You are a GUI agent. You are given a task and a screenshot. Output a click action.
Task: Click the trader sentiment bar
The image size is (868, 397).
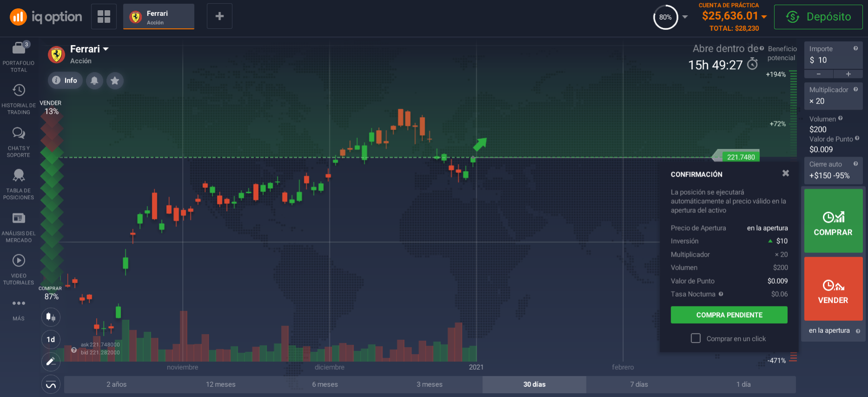click(x=52, y=200)
